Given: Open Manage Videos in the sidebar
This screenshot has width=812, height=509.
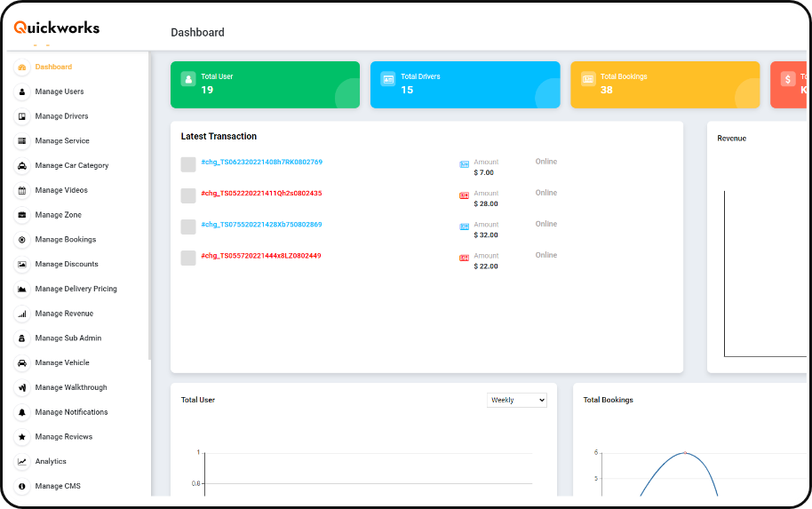Looking at the screenshot, I should [x=61, y=191].
